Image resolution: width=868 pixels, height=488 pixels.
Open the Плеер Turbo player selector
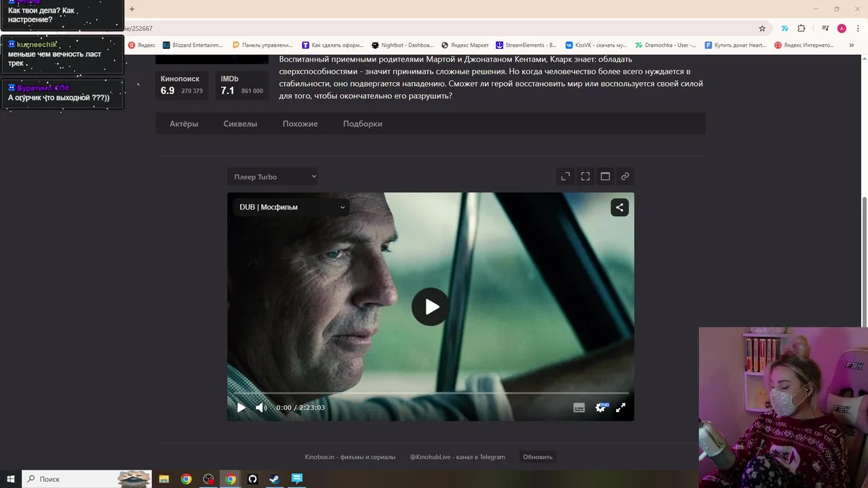(273, 177)
